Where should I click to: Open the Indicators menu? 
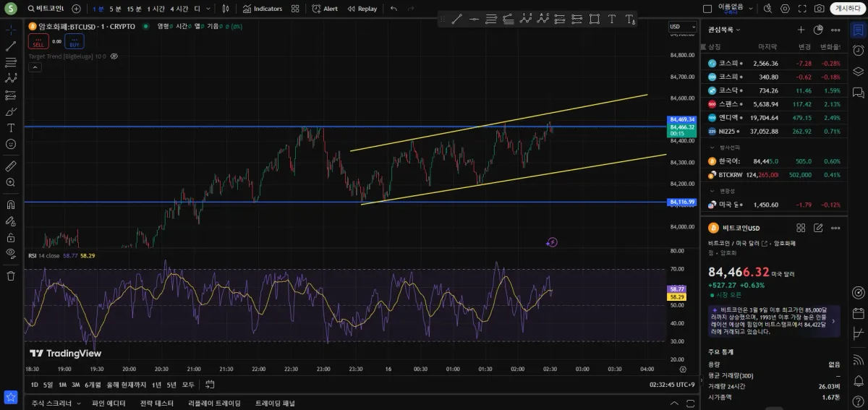(x=262, y=9)
